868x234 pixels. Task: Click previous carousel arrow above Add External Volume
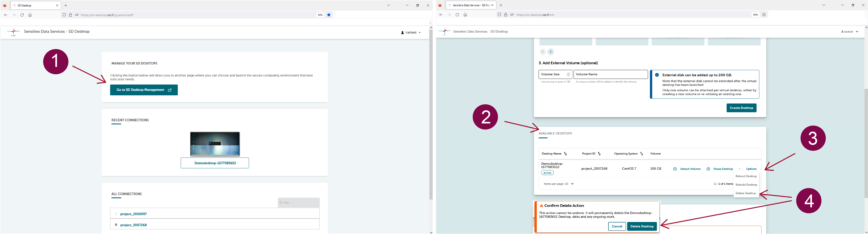(x=542, y=52)
